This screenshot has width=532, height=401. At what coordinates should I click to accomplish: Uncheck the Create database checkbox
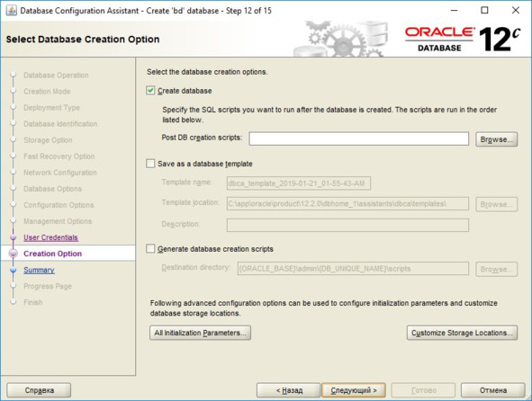pos(150,91)
